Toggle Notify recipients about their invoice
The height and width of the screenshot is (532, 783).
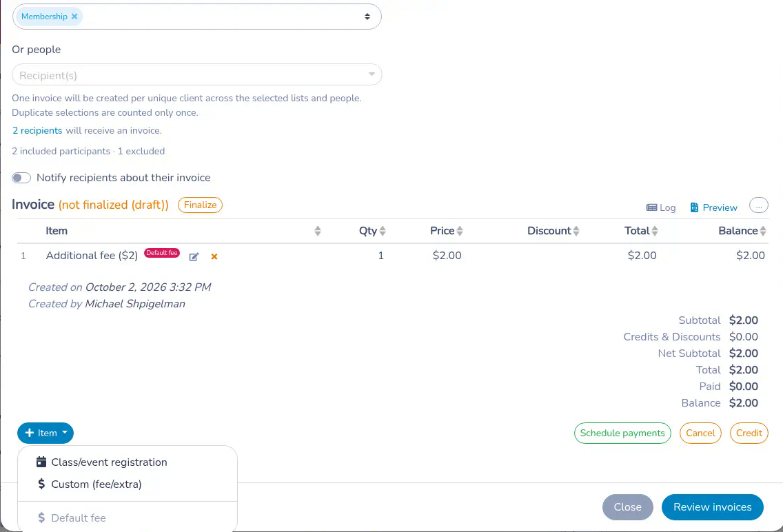click(x=21, y=178)
